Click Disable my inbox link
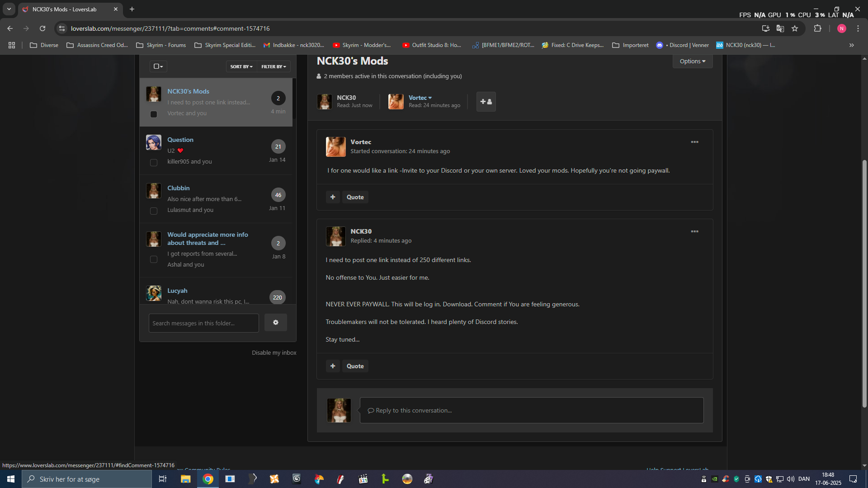Image resolution: width=868 pixels, height=488 pixels. pyautogui.click(x=274, y=353)
